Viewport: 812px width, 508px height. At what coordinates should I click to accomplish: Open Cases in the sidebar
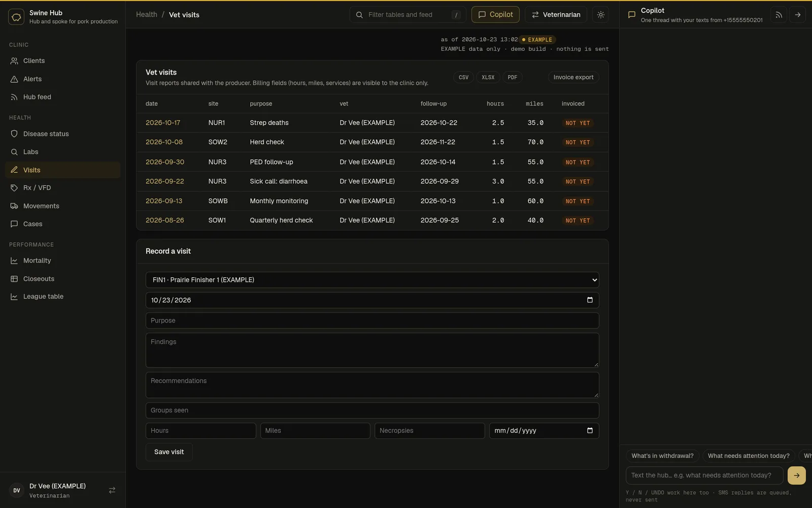[62, 224]
